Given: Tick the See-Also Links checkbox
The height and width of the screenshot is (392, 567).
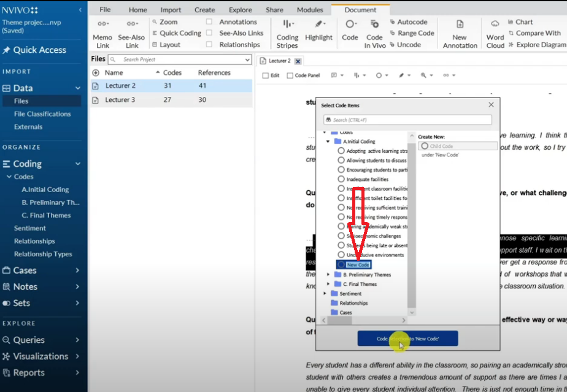Looking at the screenshot, I should click(209, 33).
